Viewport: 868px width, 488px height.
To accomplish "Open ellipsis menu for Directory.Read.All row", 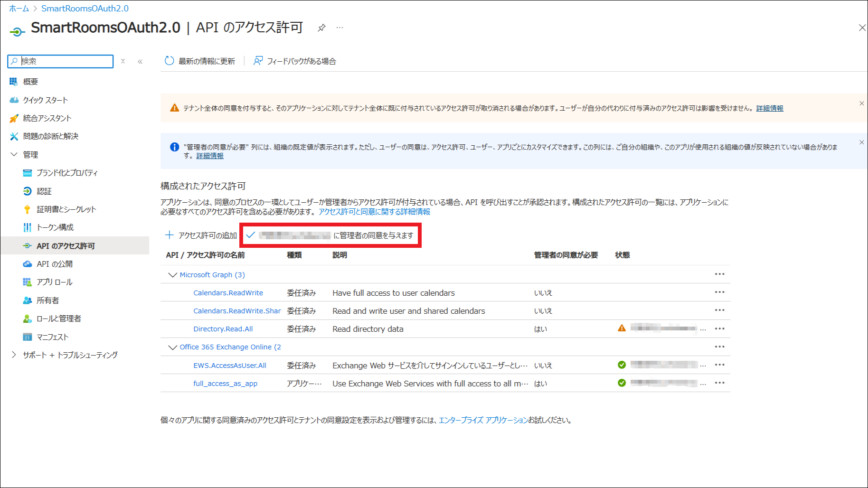I will click(x=719, y=328).
